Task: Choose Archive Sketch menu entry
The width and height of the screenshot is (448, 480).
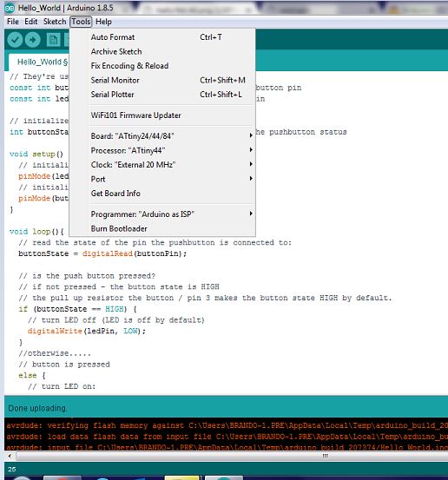Action: coord(162,51)
